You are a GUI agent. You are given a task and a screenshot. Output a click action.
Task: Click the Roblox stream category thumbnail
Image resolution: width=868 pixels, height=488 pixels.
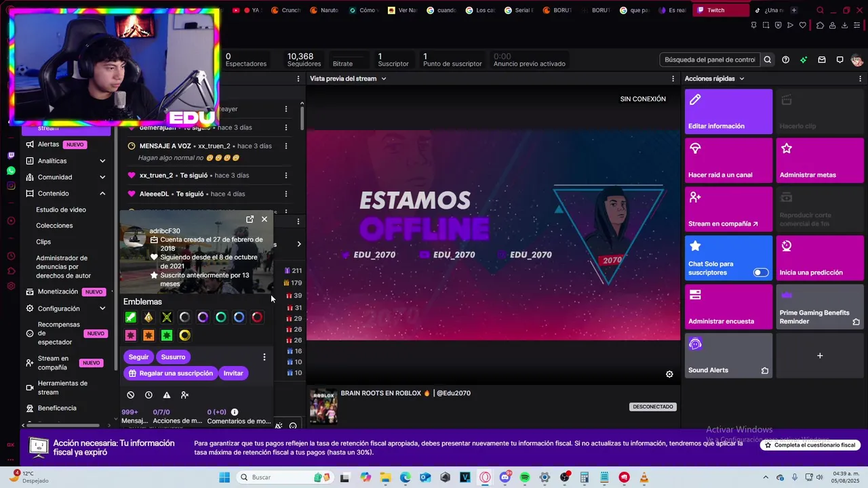tap(323, 406)
